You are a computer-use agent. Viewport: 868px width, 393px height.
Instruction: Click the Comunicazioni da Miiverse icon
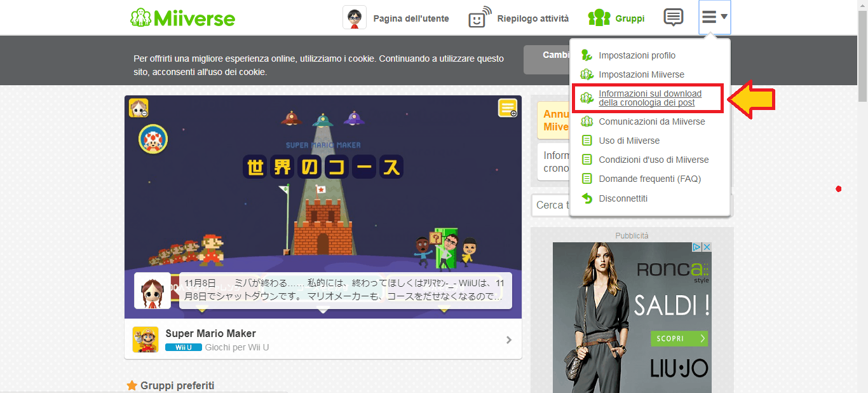tap(587, 121)
